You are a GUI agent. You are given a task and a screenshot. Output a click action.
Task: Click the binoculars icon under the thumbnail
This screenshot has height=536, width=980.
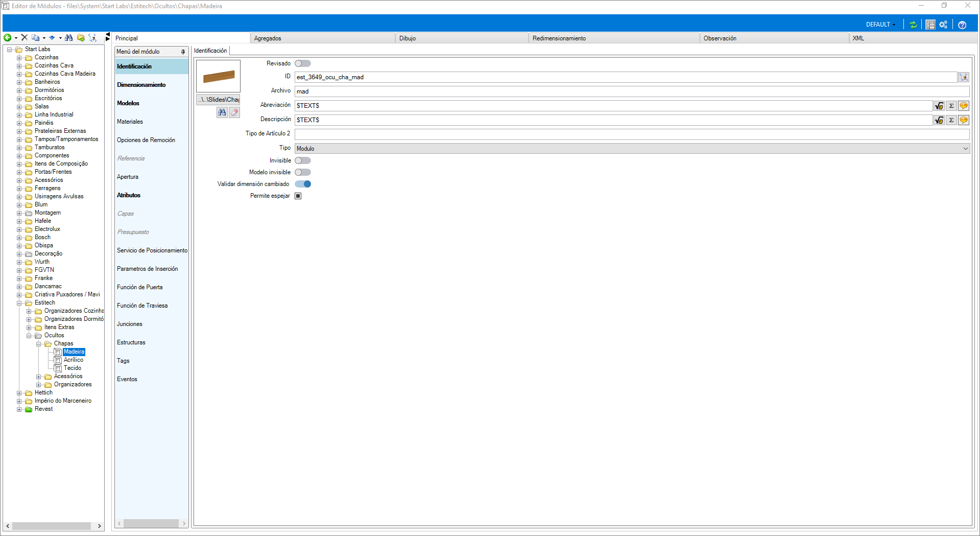222,112
